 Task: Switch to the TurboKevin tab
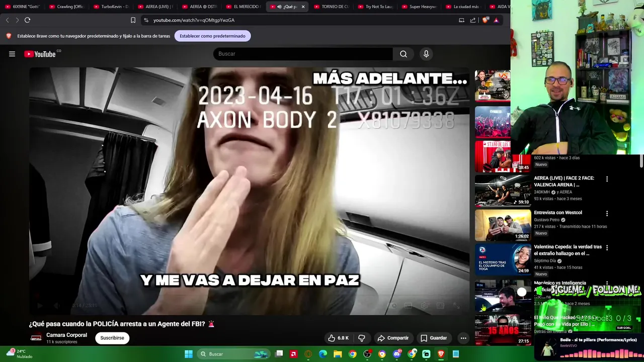(x=111, y=7)
